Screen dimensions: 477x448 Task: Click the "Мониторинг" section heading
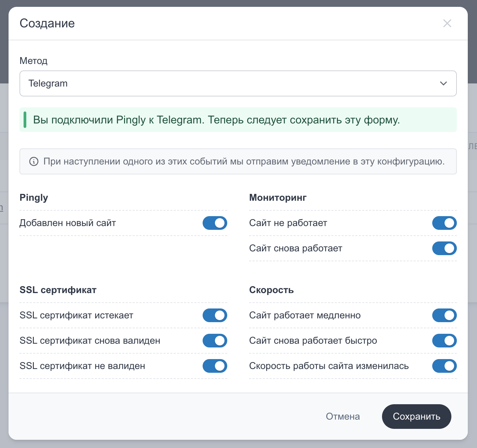(x=278, y=198)
